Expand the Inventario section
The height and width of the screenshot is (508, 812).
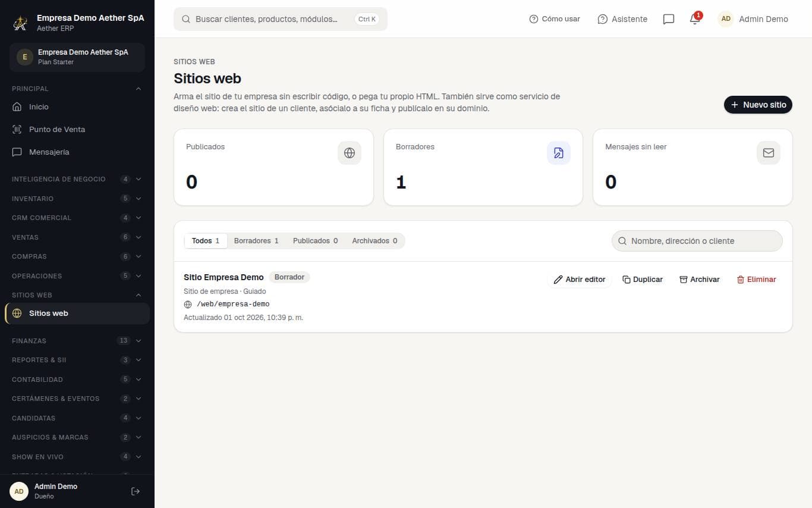click(77, 199)
